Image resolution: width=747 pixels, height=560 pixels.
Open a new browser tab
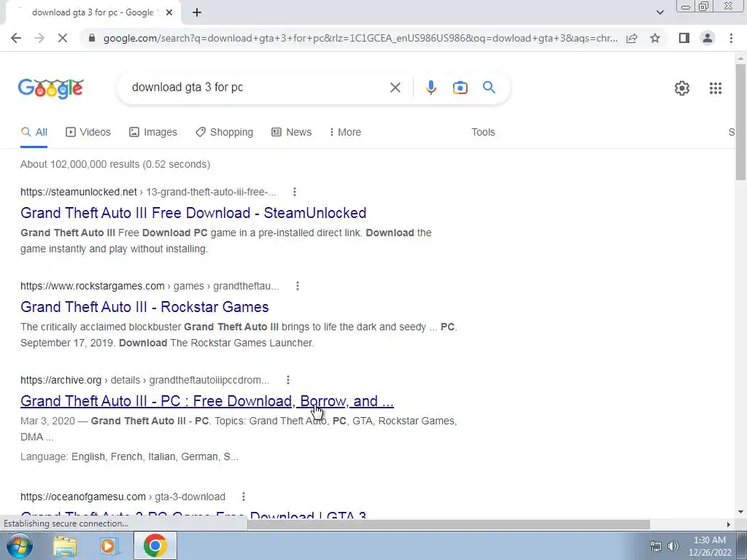point(197,12)
